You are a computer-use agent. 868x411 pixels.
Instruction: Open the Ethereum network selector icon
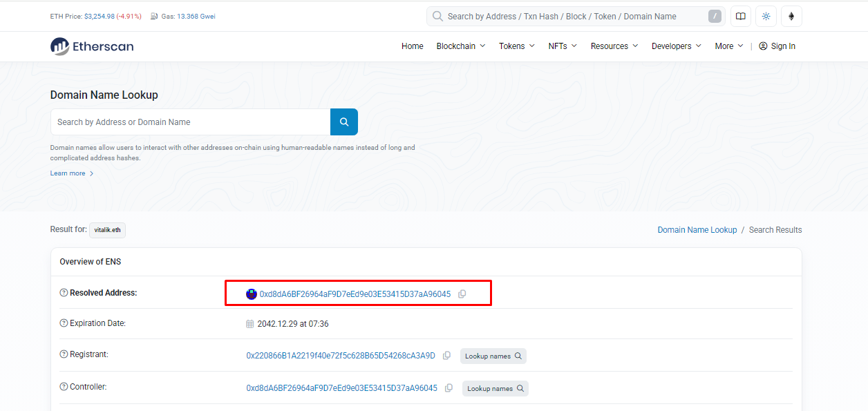pyautogui.click(x=791, y=16)
